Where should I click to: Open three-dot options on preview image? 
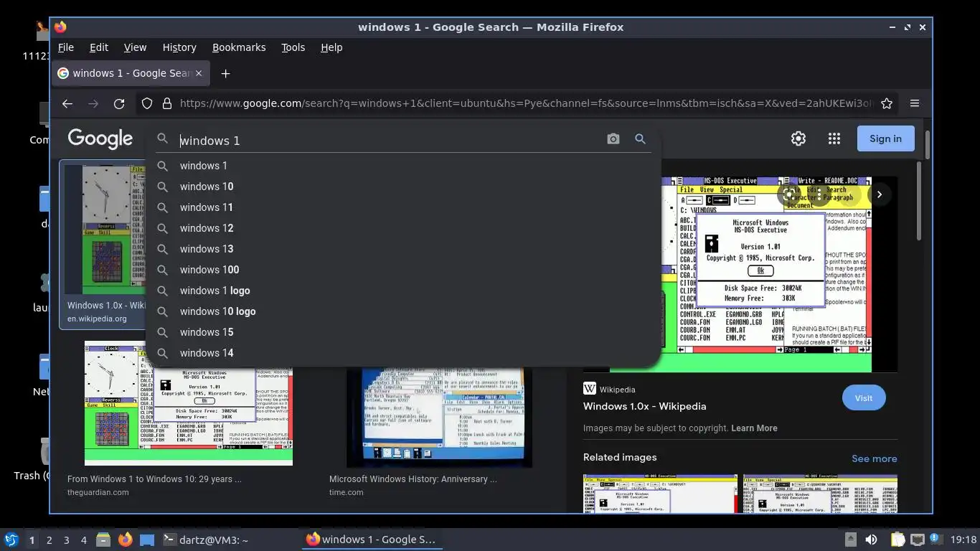(819, 194)
